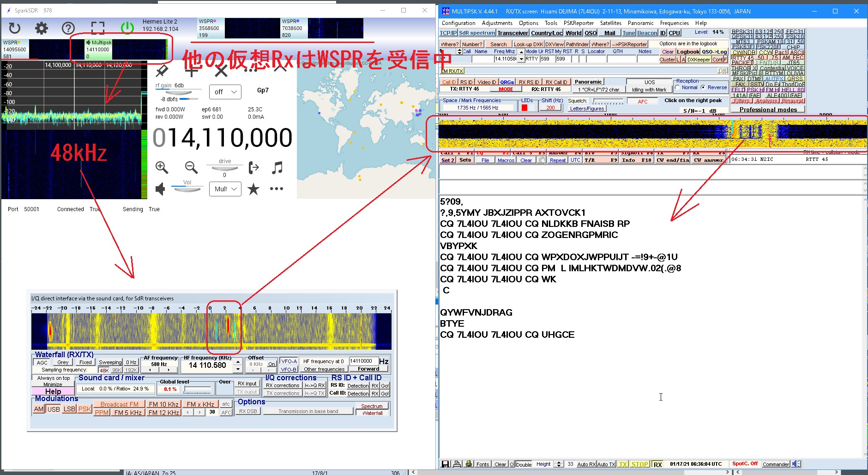
Task: Switch to the Transceiver tab
Action: (x=512, y=33)
